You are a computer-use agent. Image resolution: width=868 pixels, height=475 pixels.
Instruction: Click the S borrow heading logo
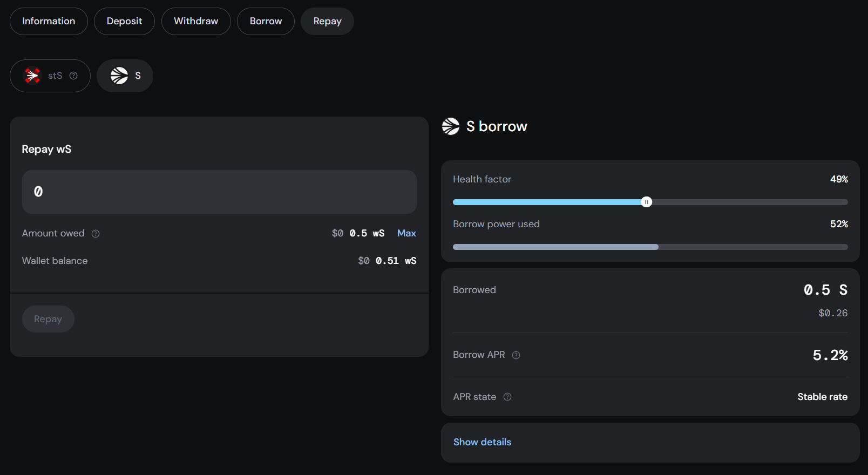[x=451, y=126]
